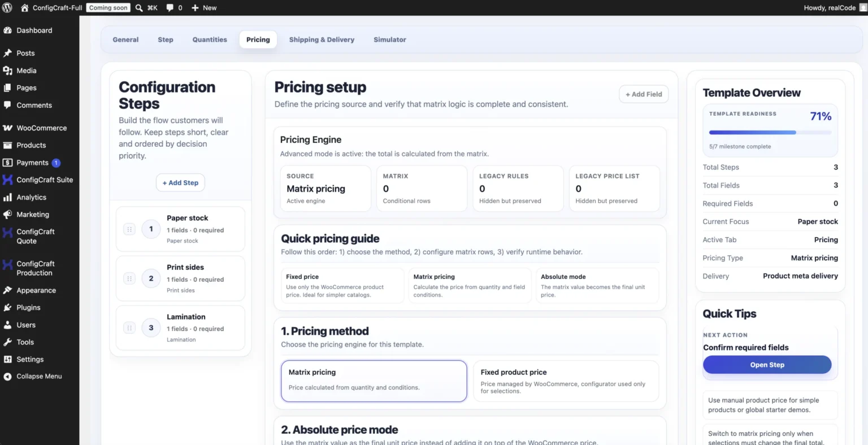Open the Quantities tab
Screen dimensions: 868x445
click(x=210, y=40)
